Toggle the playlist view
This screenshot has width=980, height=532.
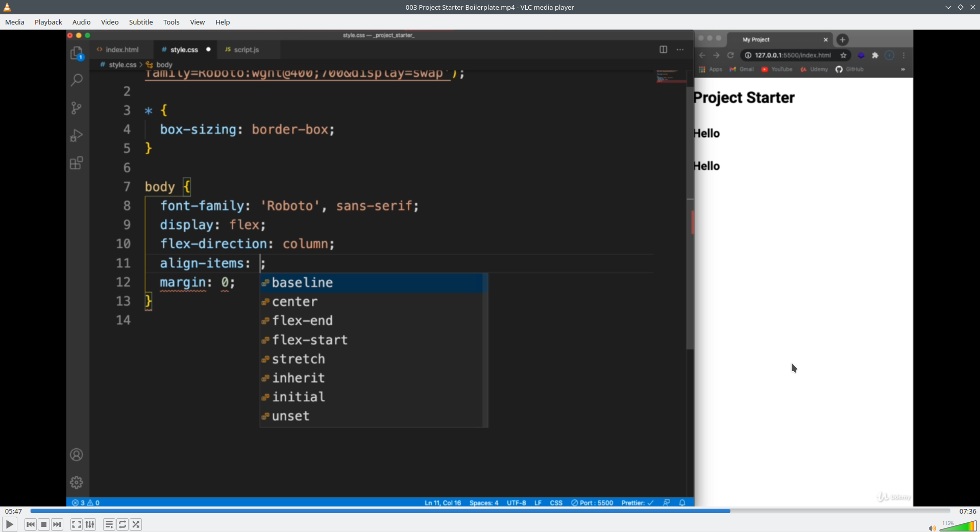coord(109,524)
